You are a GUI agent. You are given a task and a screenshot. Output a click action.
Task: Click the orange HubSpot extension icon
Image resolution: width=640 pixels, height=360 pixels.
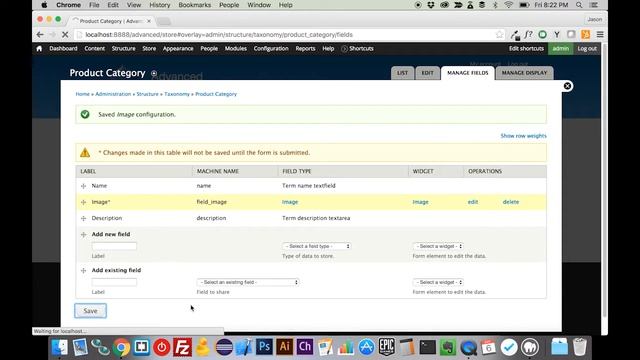click(585, 35)
